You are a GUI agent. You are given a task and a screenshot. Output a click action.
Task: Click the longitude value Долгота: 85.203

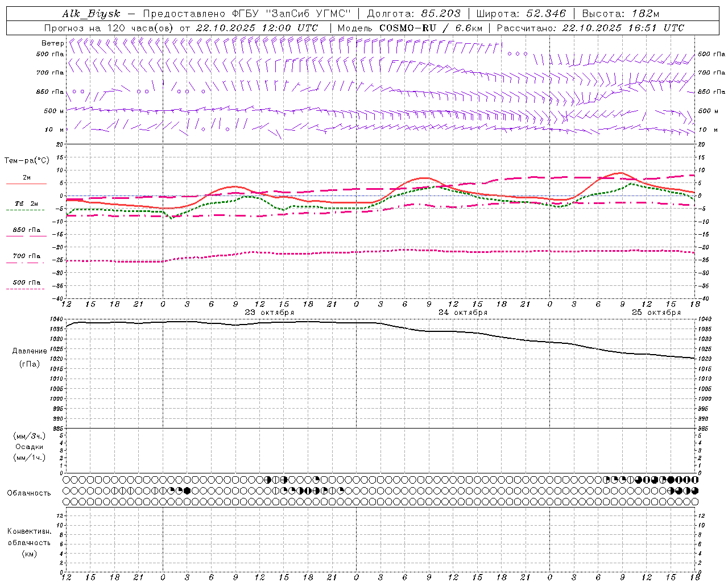(414, 14)
